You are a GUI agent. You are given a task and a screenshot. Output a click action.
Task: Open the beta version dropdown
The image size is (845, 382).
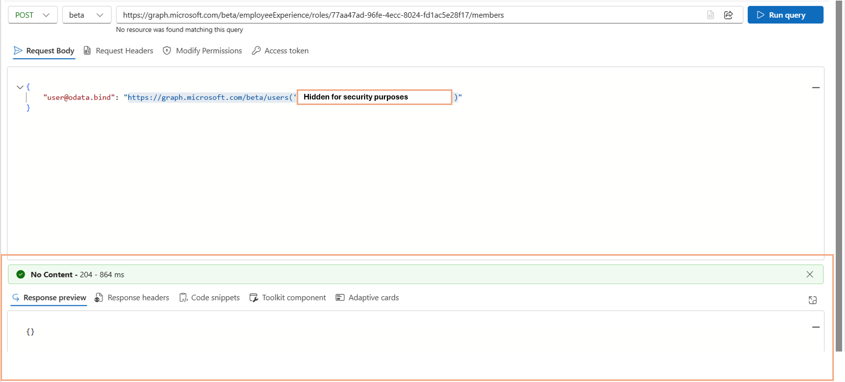87,15
